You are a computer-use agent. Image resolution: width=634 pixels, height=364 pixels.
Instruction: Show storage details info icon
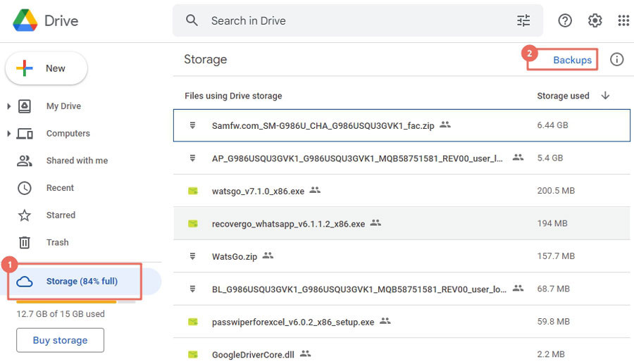pyautogui.click(x=616, y=59)
